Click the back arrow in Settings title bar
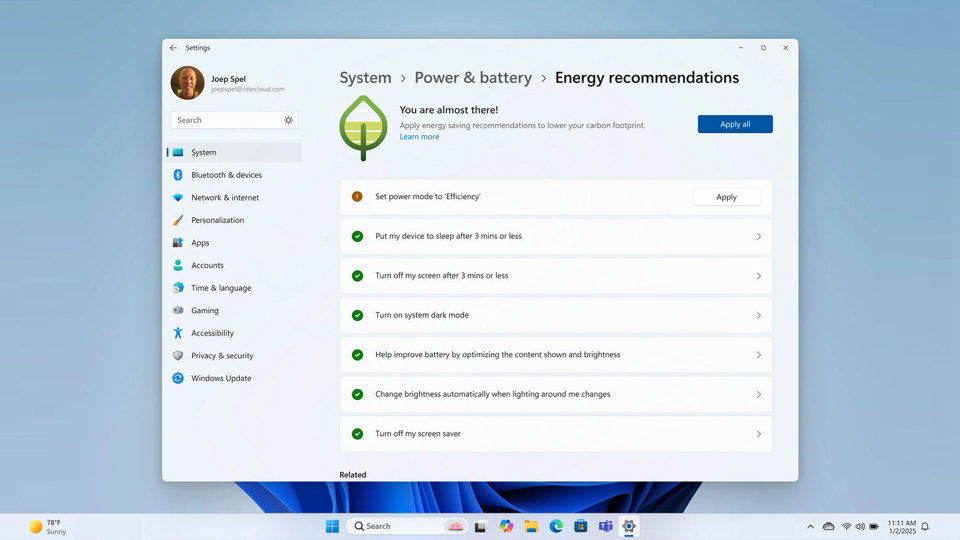This screenshot has width=960, height=540. coord(173,48)
